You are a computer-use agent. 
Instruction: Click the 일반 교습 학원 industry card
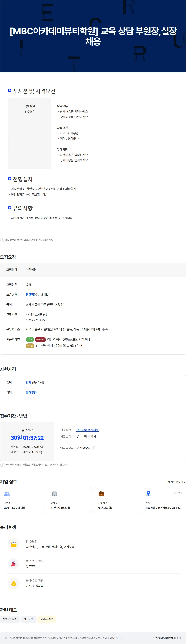click(116, 500)
